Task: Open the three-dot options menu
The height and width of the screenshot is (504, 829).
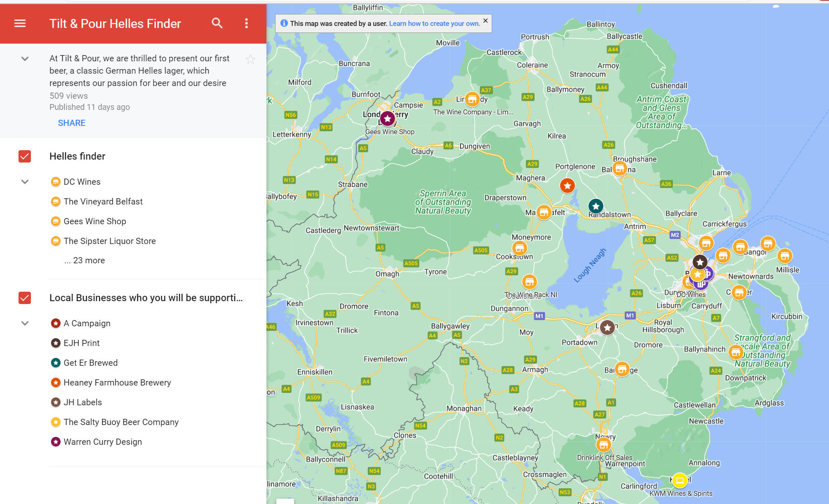Action: coord(246,23)
